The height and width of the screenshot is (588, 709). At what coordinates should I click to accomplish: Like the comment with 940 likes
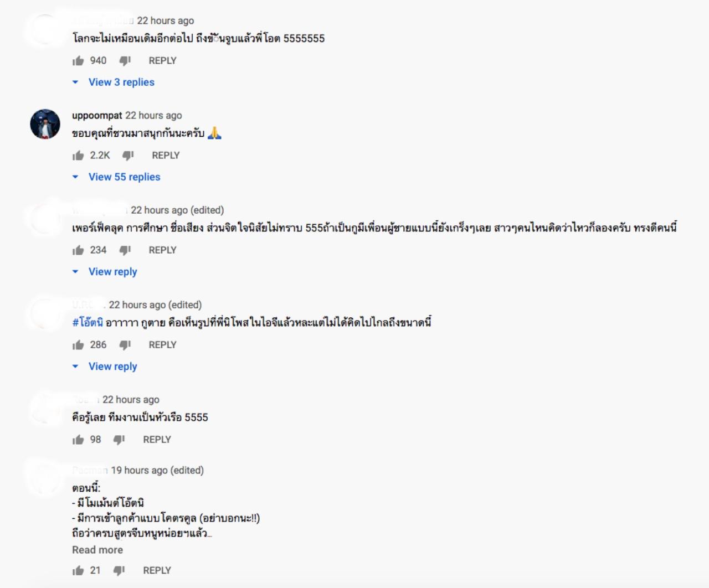point(78,61)
